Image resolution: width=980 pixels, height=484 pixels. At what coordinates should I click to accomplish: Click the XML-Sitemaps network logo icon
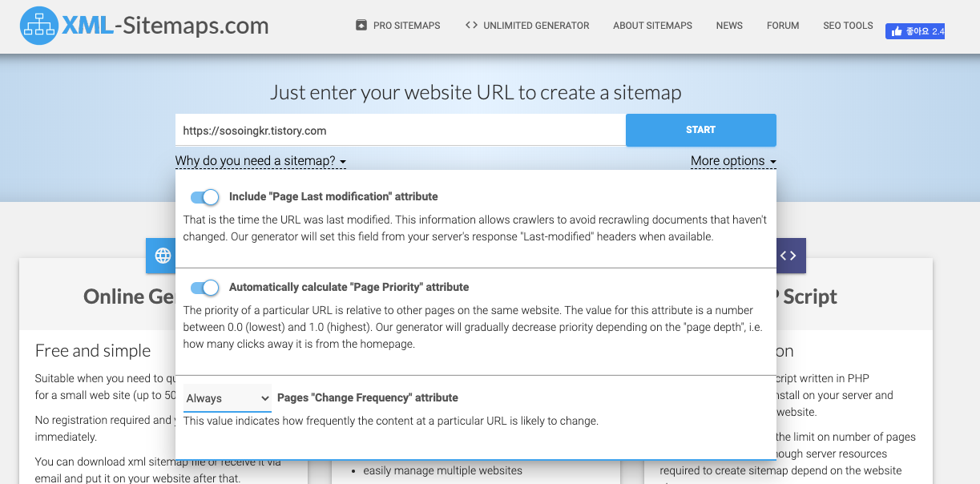[39, 26]
